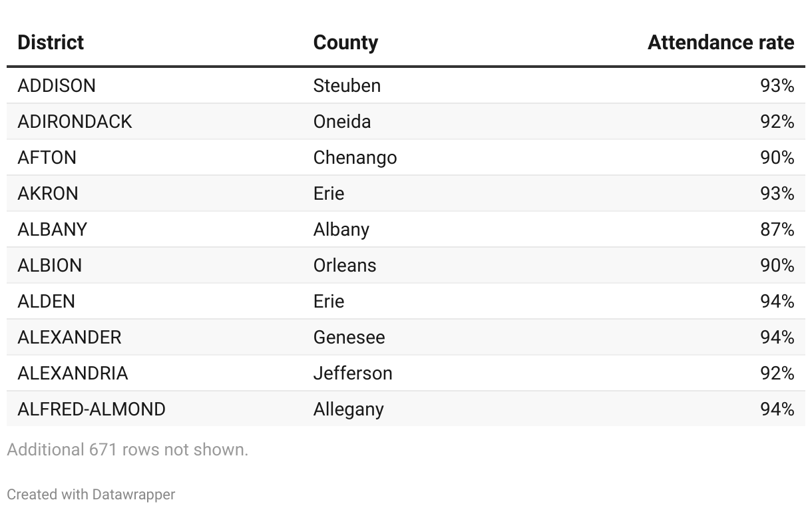Click Albany's 87% attendance value
This screenshot has height=510, width=812.
click(777, 230)
